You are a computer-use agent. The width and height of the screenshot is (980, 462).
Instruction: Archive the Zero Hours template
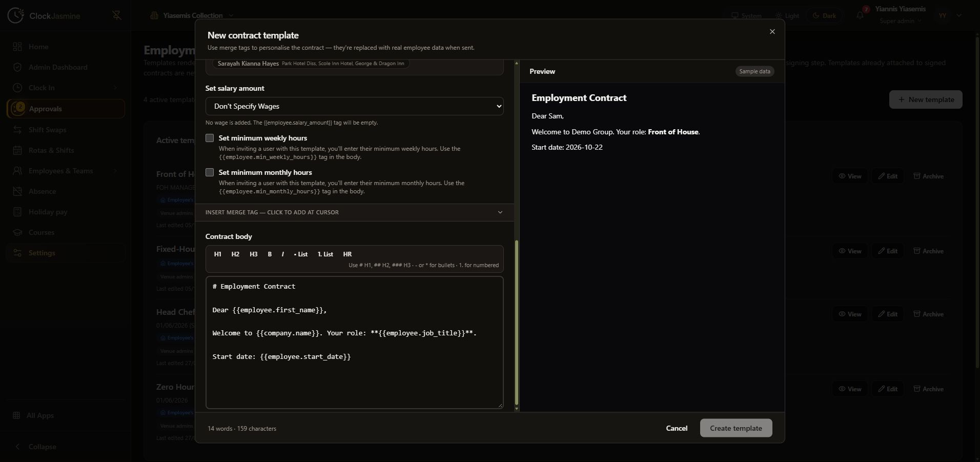pyautogui.click(x=928, y=389)
